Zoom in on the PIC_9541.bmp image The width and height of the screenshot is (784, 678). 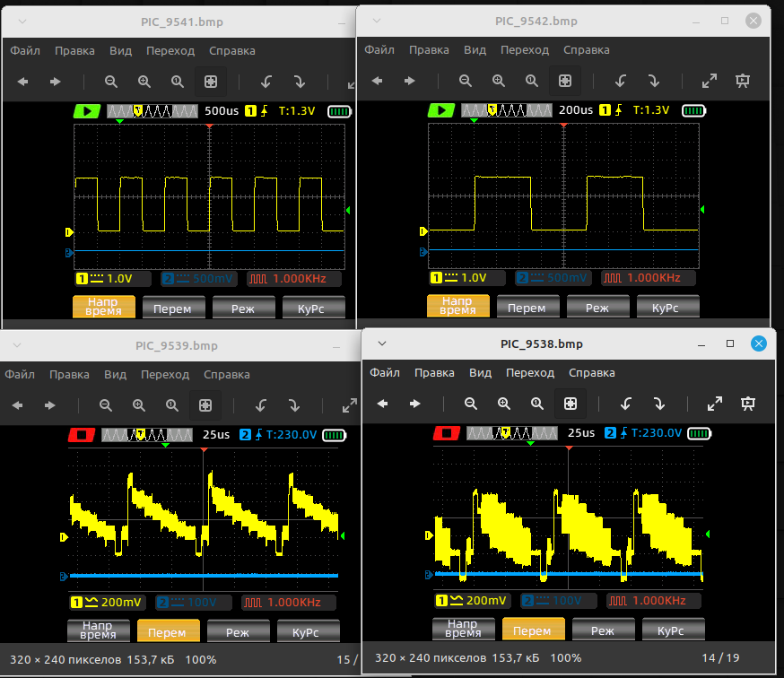(x=144, y=82)
